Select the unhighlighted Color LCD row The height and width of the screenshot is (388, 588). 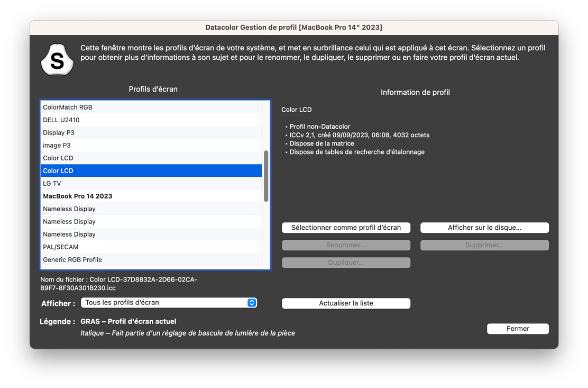coord(151,158)
